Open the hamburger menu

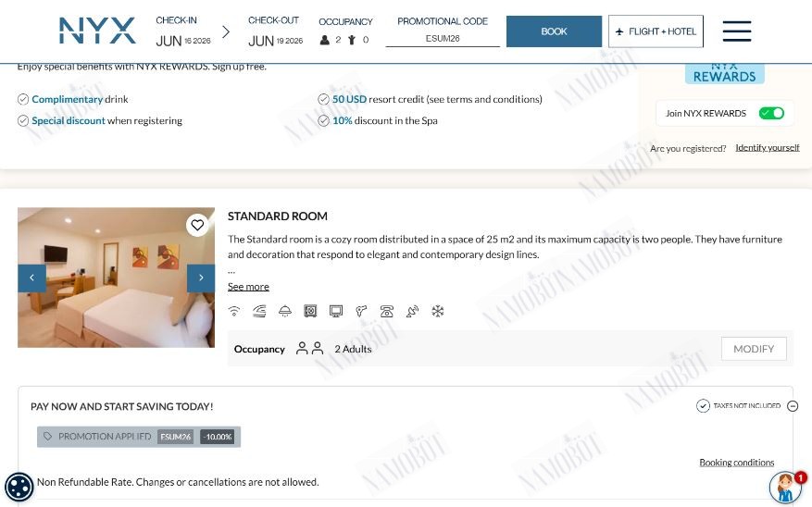click(x=737, y=31)
